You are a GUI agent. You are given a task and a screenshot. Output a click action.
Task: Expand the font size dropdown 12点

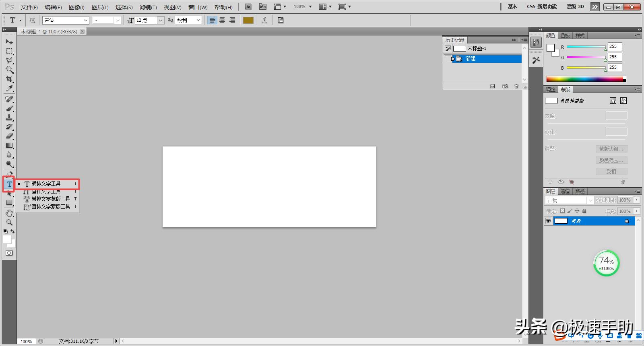[x=161, y=20]
